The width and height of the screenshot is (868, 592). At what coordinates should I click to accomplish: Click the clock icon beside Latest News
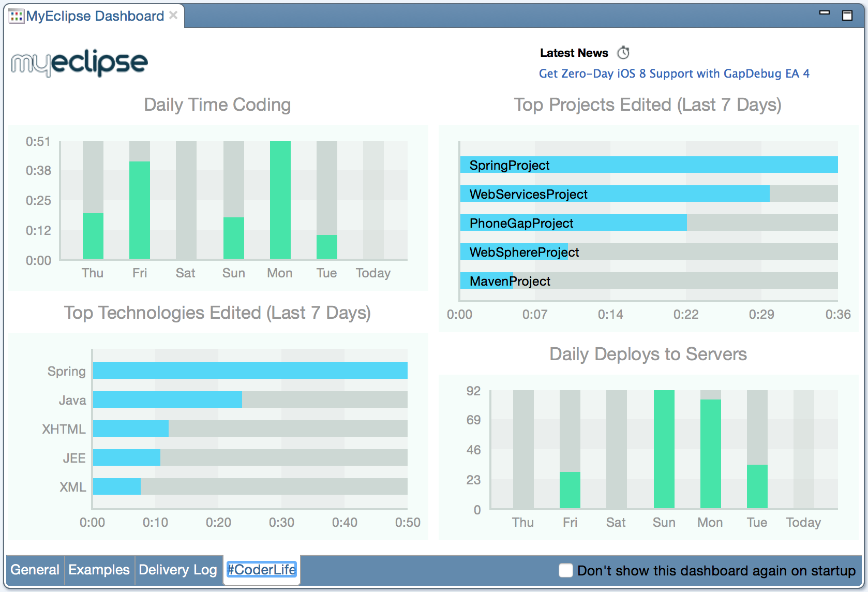(x=623, y=53)
